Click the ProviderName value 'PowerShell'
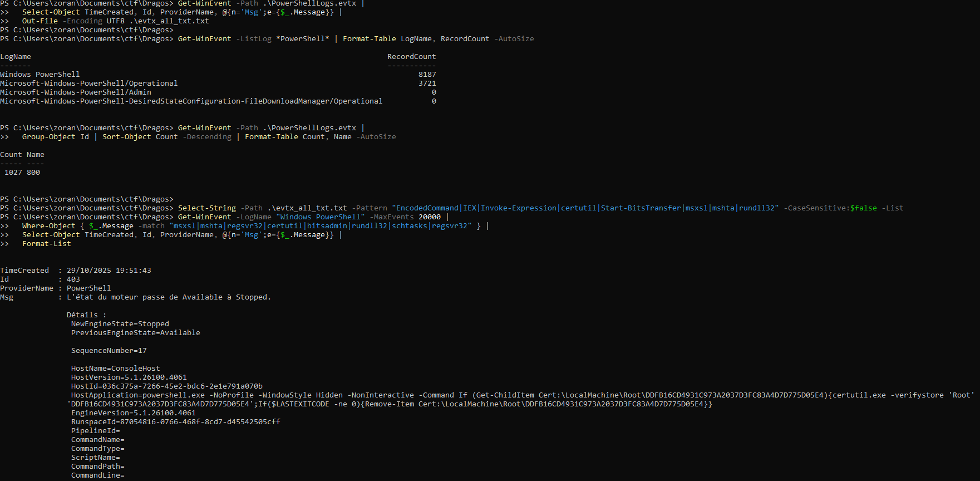This screenshot has height=481, width=980. (x=89, y=288)
